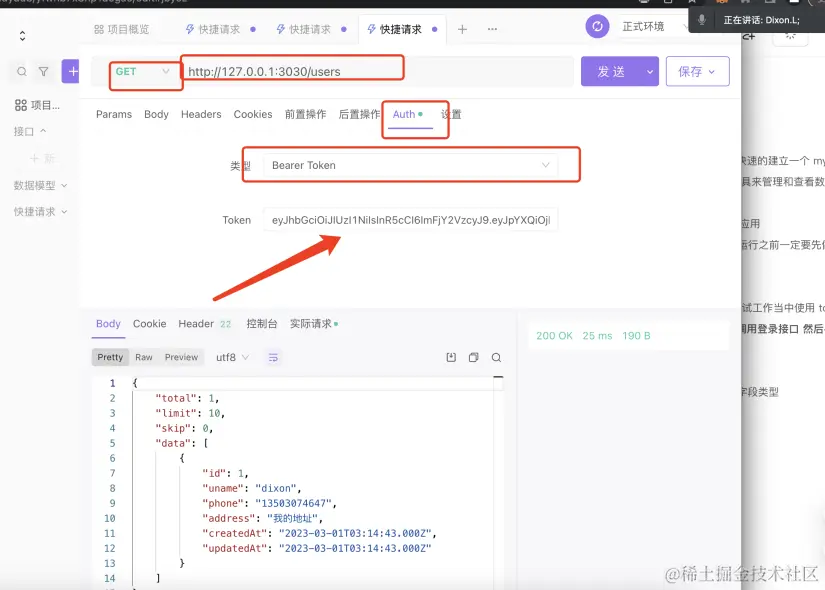Switch to the second 快捷请求 tab
Viewport: 825px width, 590px height.
311,29
